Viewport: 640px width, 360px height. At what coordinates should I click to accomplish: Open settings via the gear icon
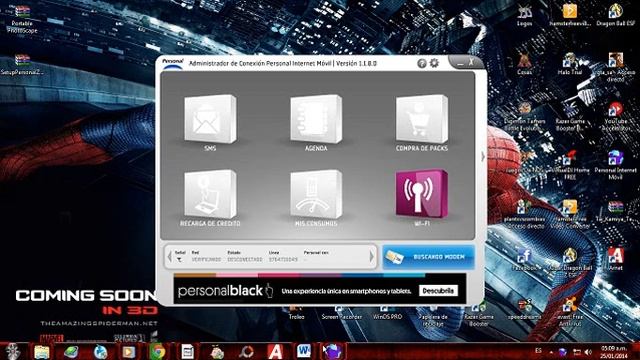tap(434, 63)
